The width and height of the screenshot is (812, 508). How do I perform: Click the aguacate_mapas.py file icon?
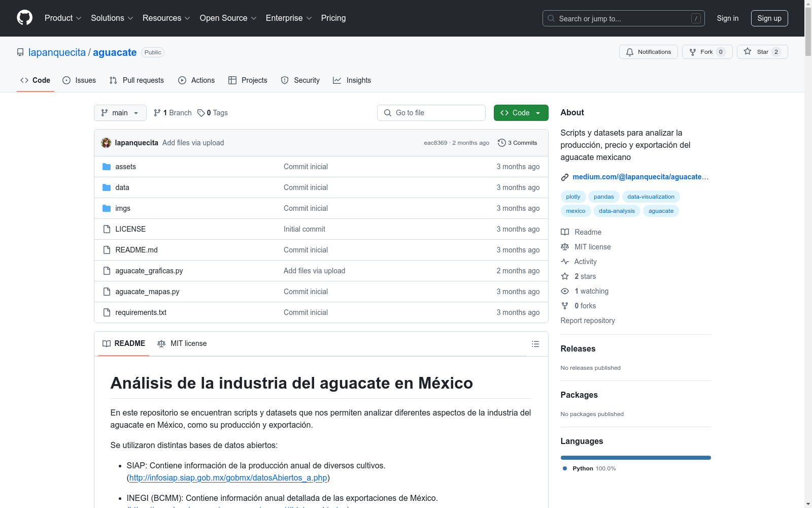[x=107, y=292]
